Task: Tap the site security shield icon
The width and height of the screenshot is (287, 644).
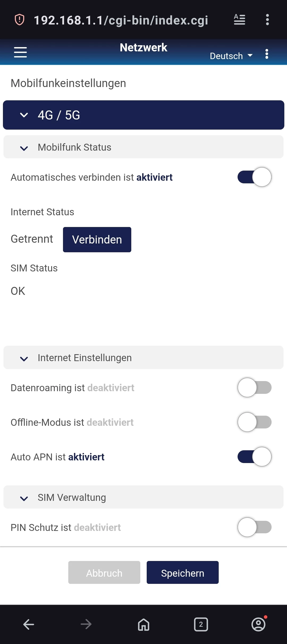Action: (19, 20)
